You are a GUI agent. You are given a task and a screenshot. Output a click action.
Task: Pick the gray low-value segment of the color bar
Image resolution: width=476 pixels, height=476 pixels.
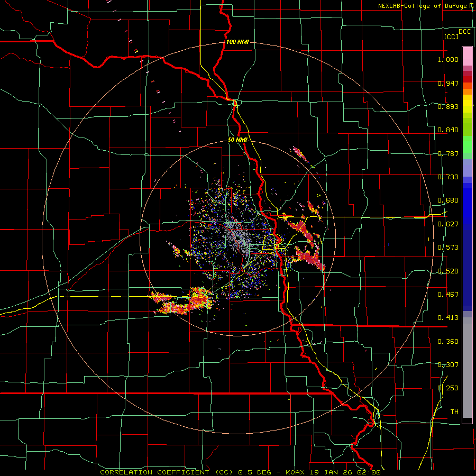(467, 368)
